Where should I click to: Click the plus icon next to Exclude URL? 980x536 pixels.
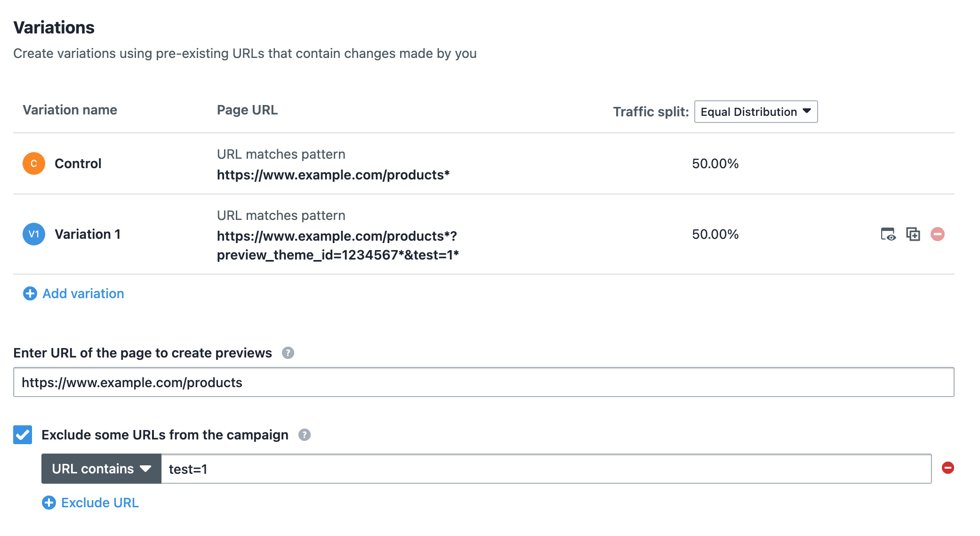tap(49, 503)
